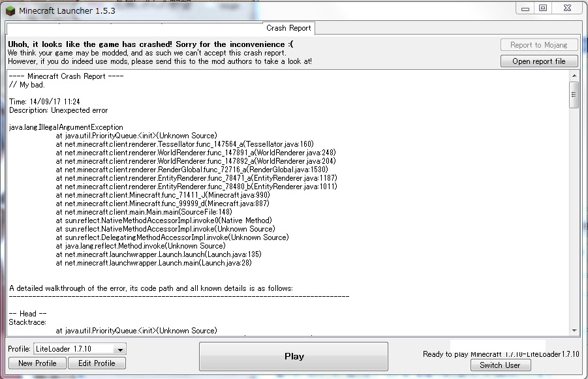Click the EntityRenderer.java:1011 stack line
Screen dimensions: 588x379
pyautogui.click(x=196, y=187)
